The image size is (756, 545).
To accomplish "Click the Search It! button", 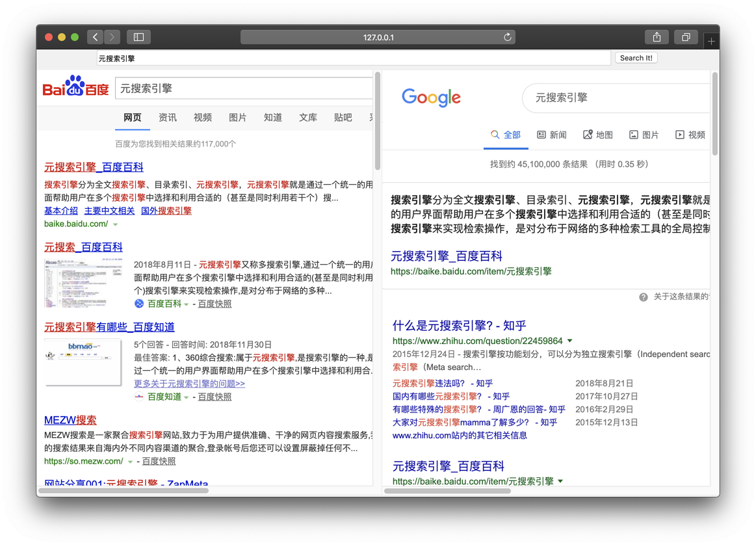I will (x=636, y=58).
